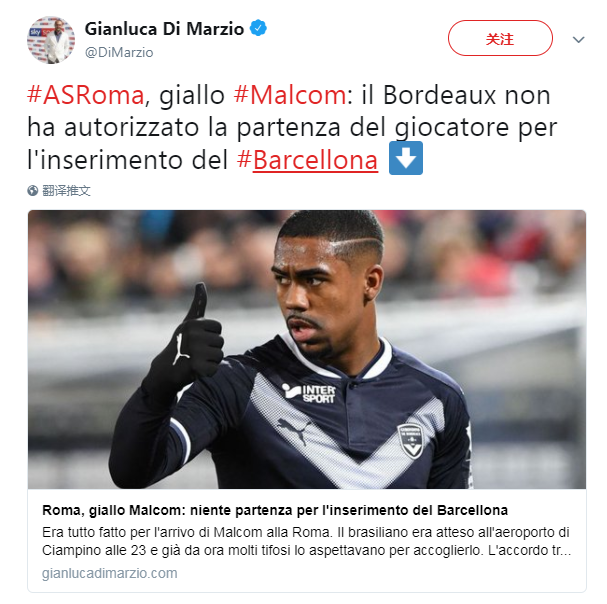Viewport: 607px width, 604px height.
Task: Expand the tweet options chevron
Action: [578, 39]
